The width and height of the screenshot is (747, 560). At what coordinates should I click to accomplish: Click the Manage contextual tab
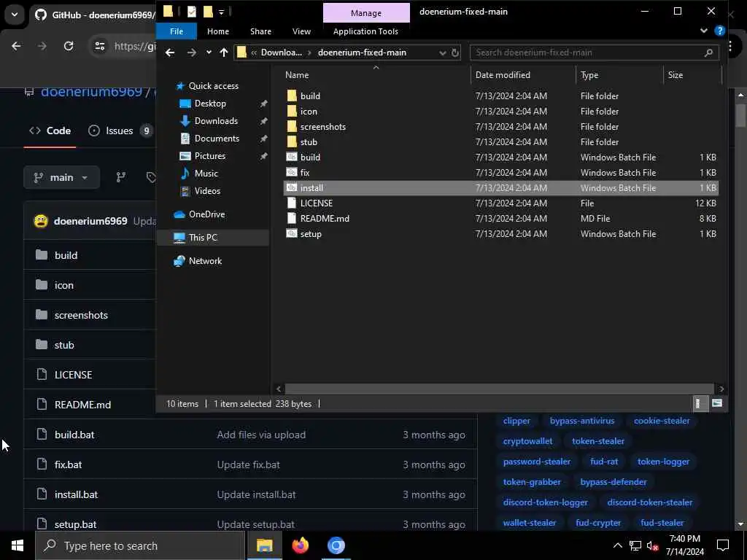[366, 13]
